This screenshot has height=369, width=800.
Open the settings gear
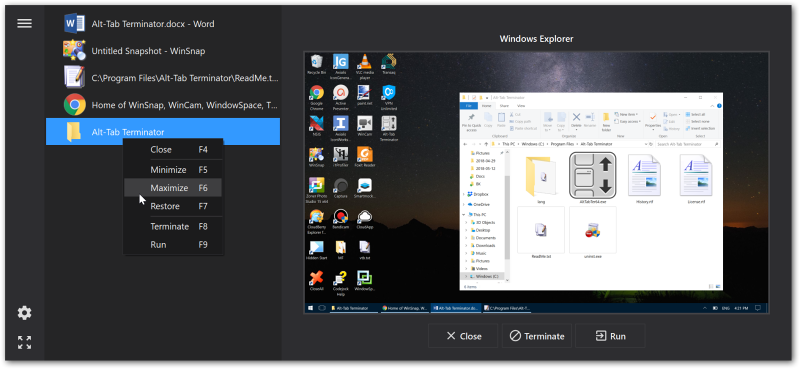[24, 313]
